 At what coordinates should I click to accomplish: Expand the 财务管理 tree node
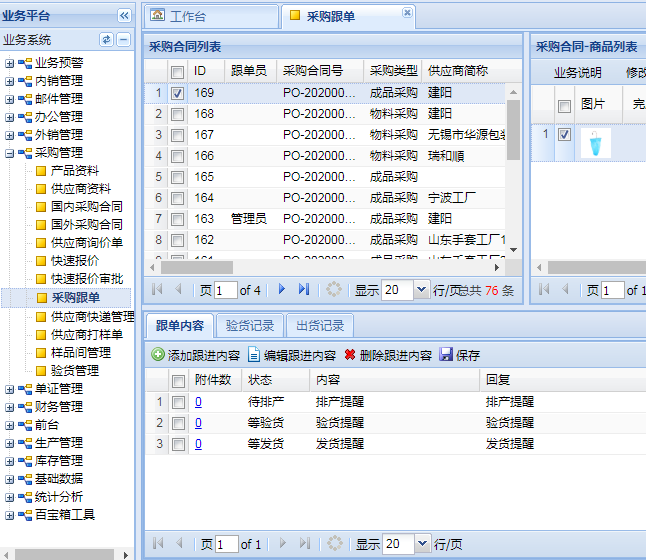(x=10, y=407)
